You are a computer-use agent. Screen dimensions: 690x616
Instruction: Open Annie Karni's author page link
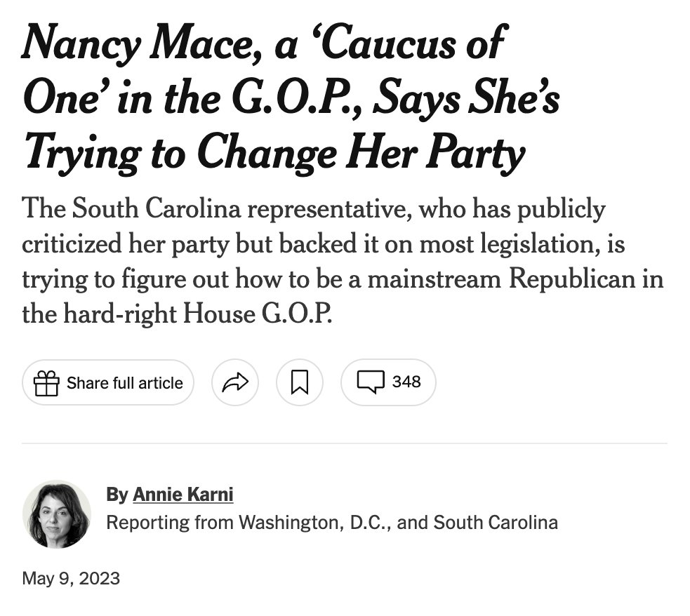click(183, 494)
